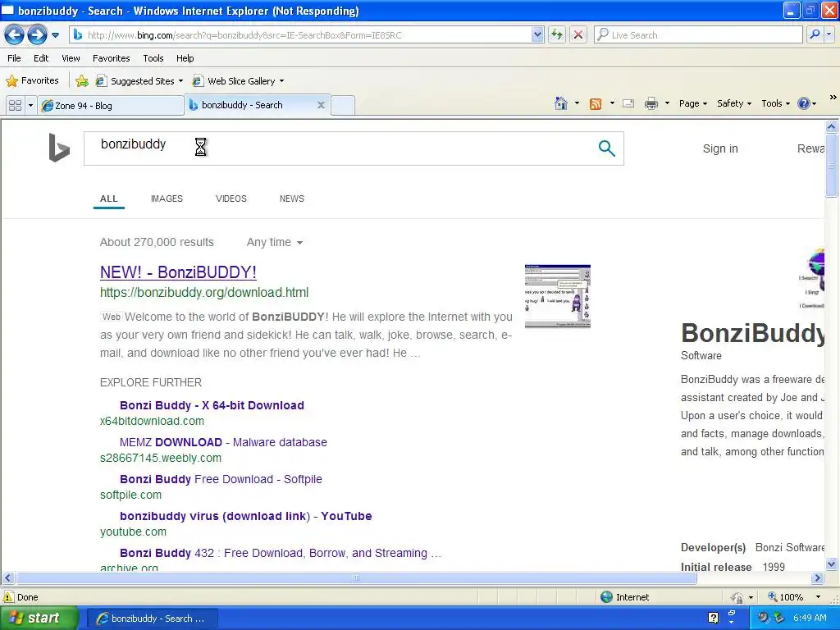Run Live Search with the magnifier icon

click(x=815, y=34)
